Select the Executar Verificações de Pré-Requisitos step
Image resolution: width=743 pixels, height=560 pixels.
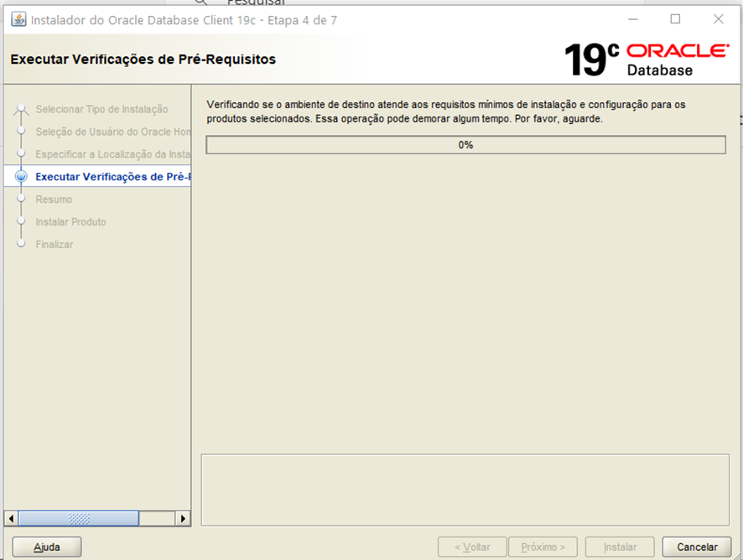coord(112,177)
